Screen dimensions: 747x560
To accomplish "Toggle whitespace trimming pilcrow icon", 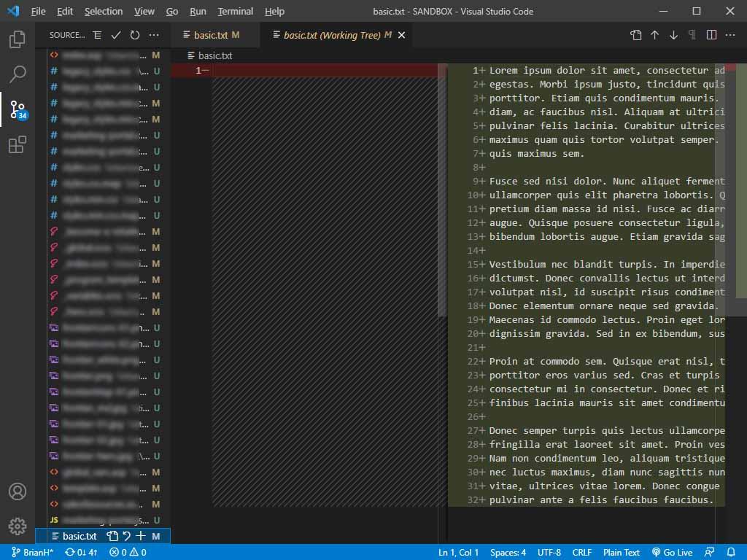I will tap(692, 35).
